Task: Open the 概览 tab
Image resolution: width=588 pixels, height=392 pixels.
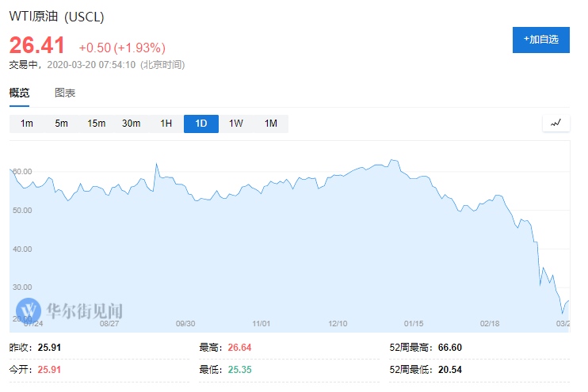Action: [x=19, y=93]
